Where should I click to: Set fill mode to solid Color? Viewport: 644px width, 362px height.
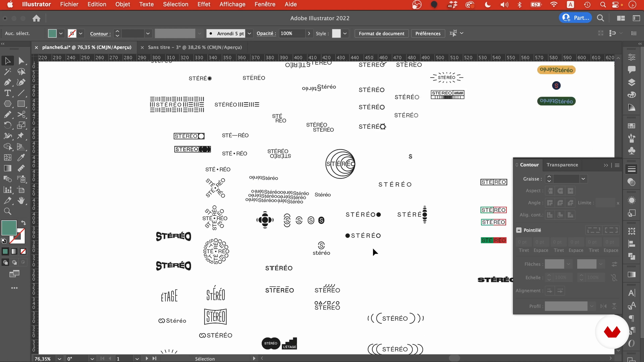(x=5, y=251)
